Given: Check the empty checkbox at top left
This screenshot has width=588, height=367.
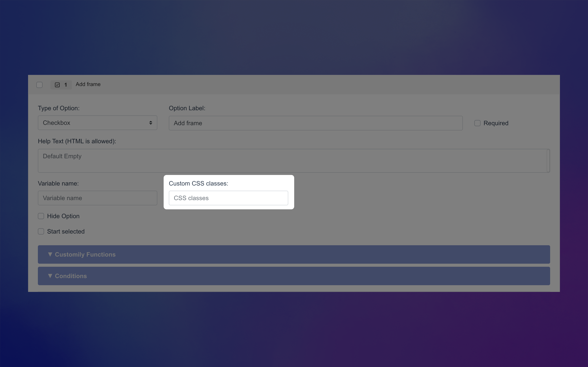Looking at the screenshot, I should (40, 85).
